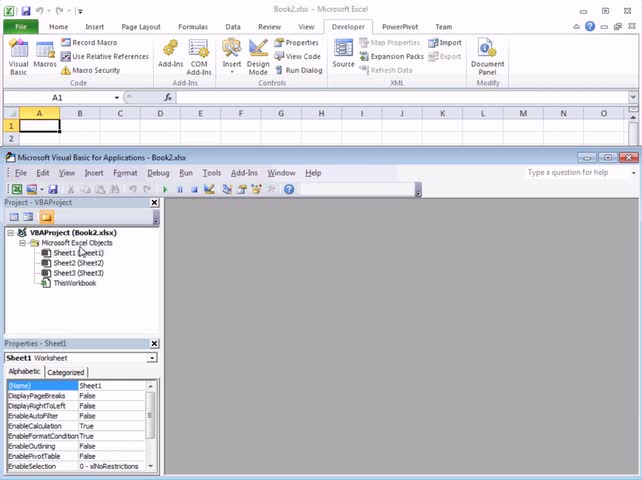642x480 pixels.
Task: Save Book2 from the VBA toolbar
Action: 53,189
